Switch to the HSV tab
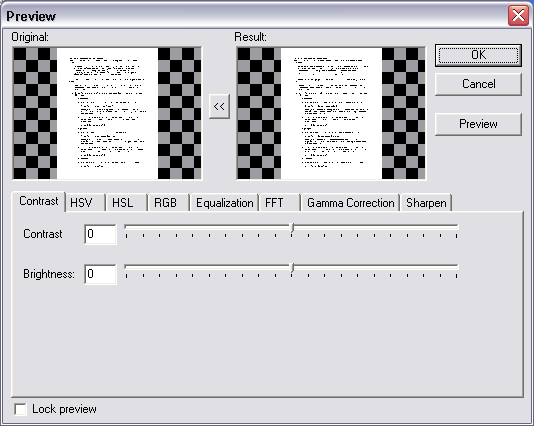The width and height of the screenshot is (534, 426). click(x=85, y=203)
